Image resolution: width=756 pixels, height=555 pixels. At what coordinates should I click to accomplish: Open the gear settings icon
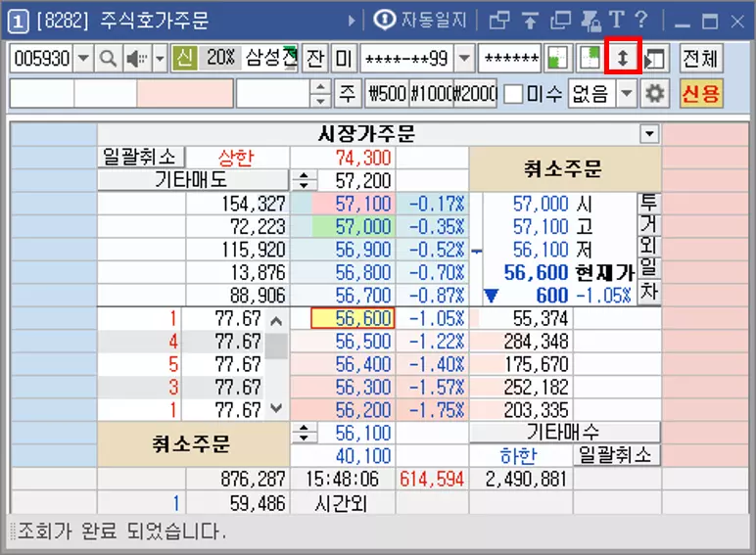[x=655, y=93]
